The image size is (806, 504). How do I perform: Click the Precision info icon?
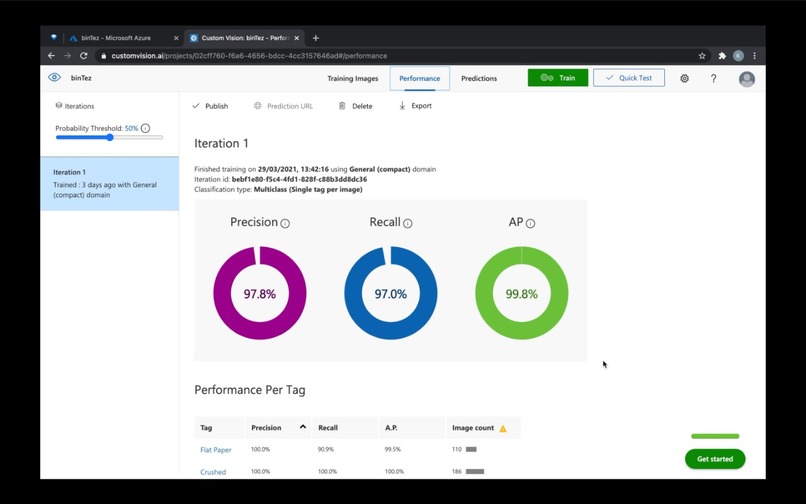click(x=285, y=223)
